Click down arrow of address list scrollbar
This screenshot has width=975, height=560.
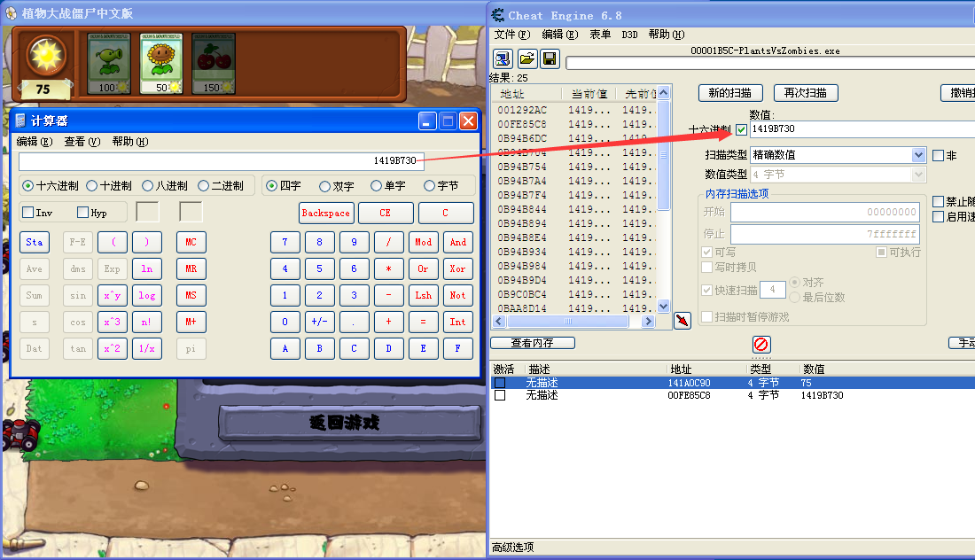click(x=664, y=307)
